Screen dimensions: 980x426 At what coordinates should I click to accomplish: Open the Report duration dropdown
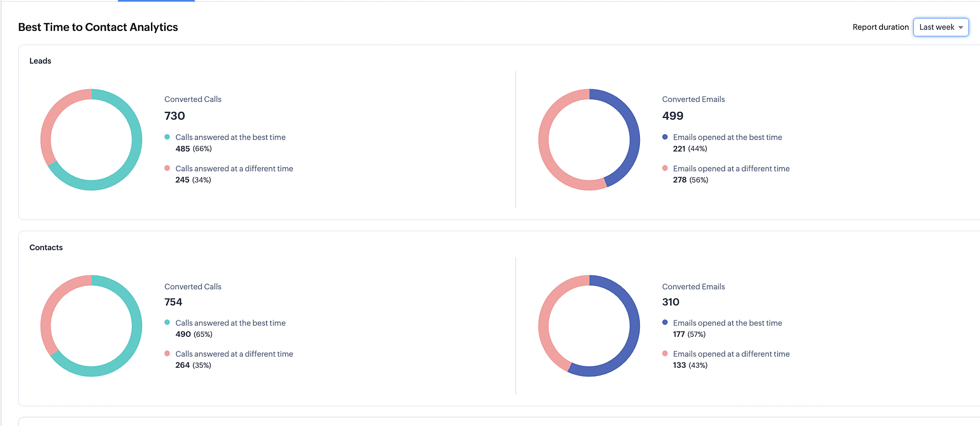pyautogui.click(x=941, y=27)
